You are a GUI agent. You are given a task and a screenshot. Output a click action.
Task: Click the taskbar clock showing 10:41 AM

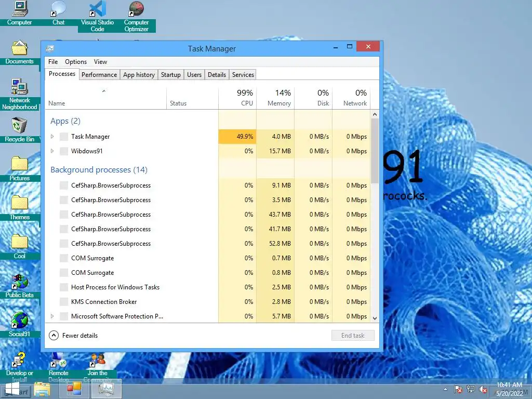tap(509, 389)
